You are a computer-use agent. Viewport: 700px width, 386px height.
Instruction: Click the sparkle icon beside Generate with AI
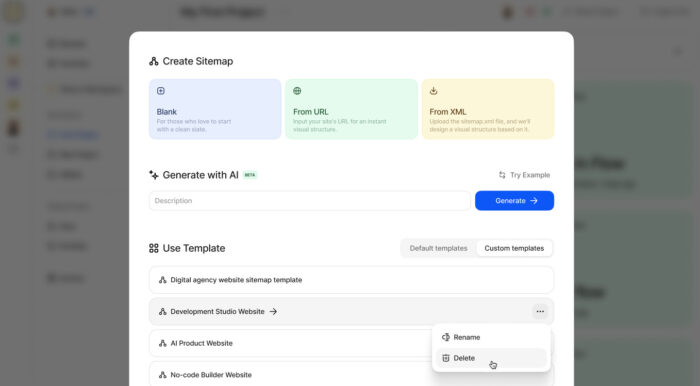(154, 175)
